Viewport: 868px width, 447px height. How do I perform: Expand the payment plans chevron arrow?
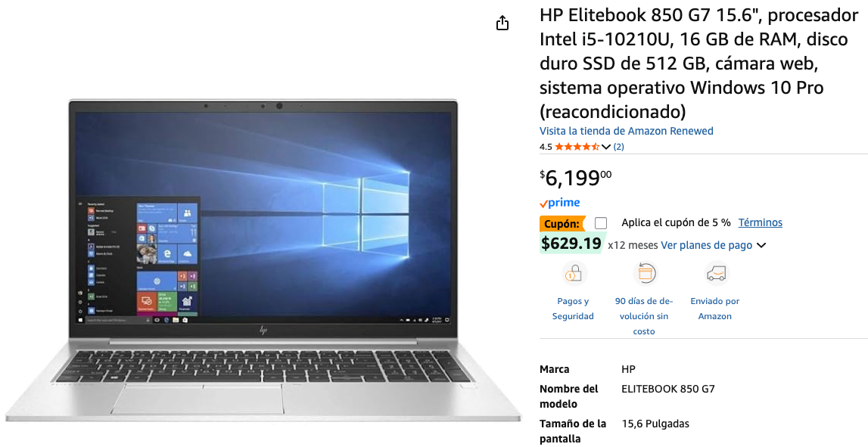click(761, 246)
